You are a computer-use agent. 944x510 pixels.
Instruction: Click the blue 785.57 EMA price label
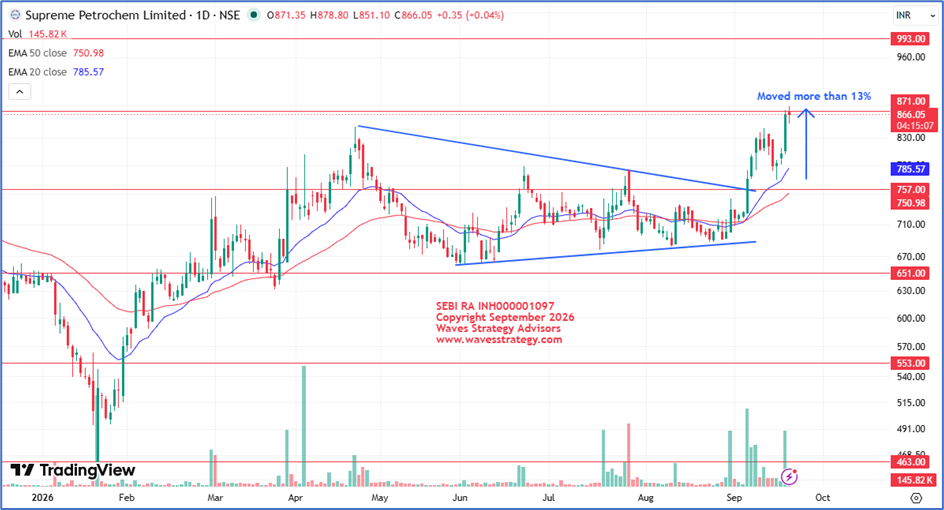coord(911,169)
